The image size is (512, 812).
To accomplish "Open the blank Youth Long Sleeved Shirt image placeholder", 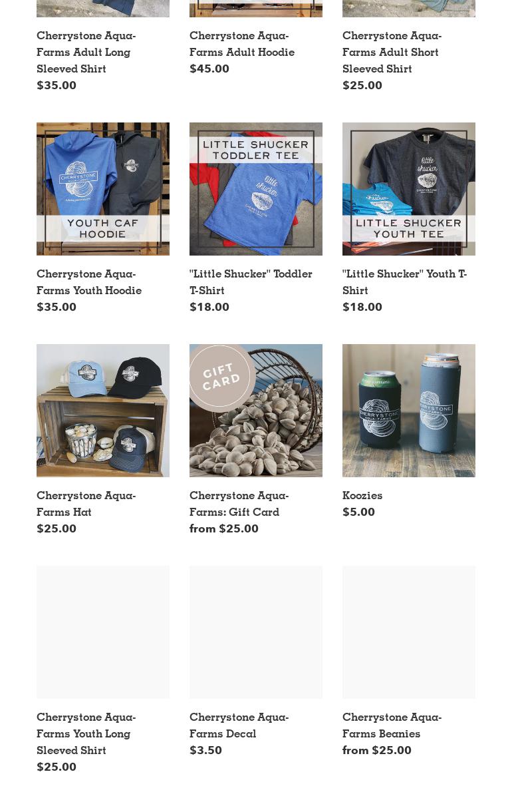I will point(103,632).
